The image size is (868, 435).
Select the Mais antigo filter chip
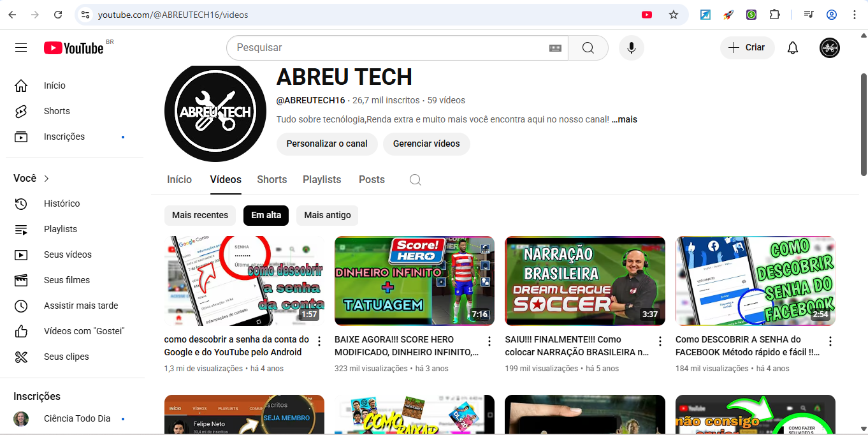pyautogui.click(x=328, y=216)
